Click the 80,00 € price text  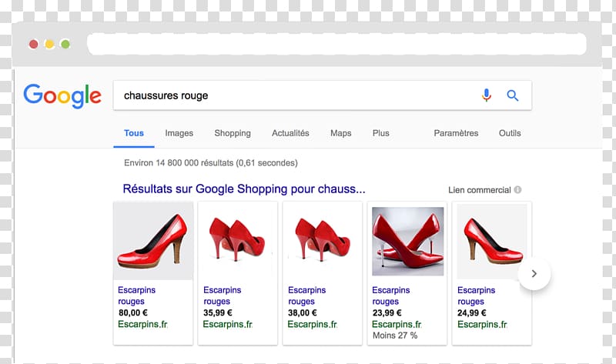click(133, 313)
